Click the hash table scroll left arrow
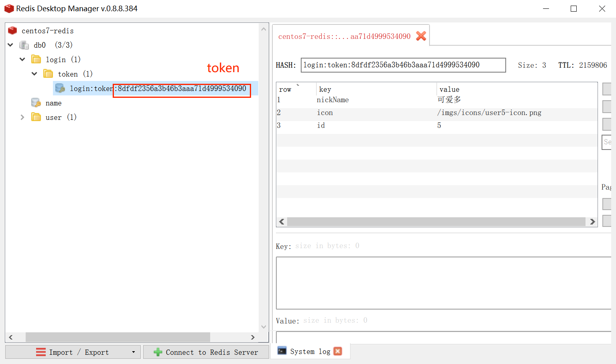616x364 pixels. [282, 222]
